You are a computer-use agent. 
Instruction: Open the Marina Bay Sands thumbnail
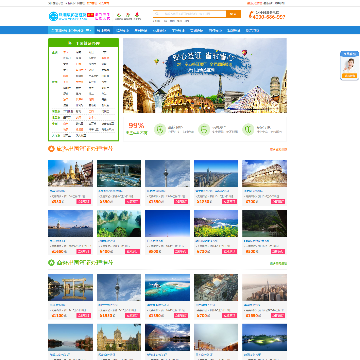click(119, 173)
